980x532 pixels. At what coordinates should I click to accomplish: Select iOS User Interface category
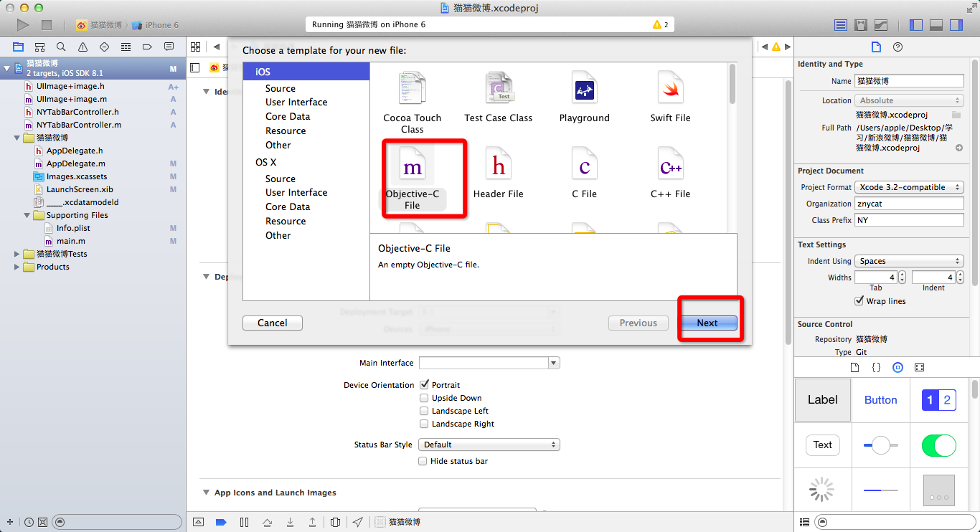coord(296,102)
